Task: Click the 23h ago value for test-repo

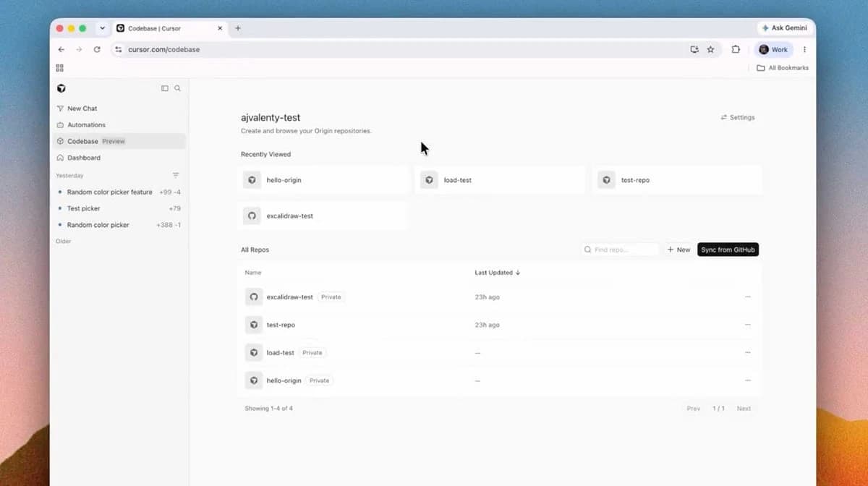Action: tap(487, 325)
